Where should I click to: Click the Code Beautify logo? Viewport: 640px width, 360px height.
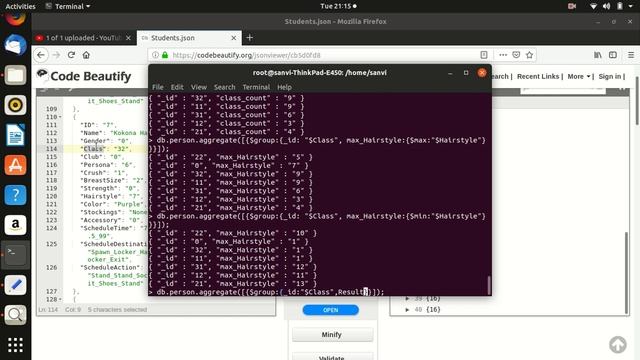coord(84,76)
